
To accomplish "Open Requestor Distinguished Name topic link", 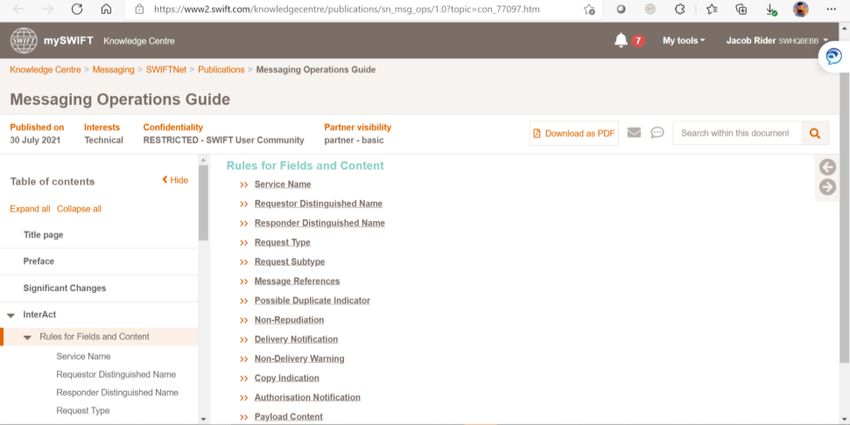I will coord(318,204).
